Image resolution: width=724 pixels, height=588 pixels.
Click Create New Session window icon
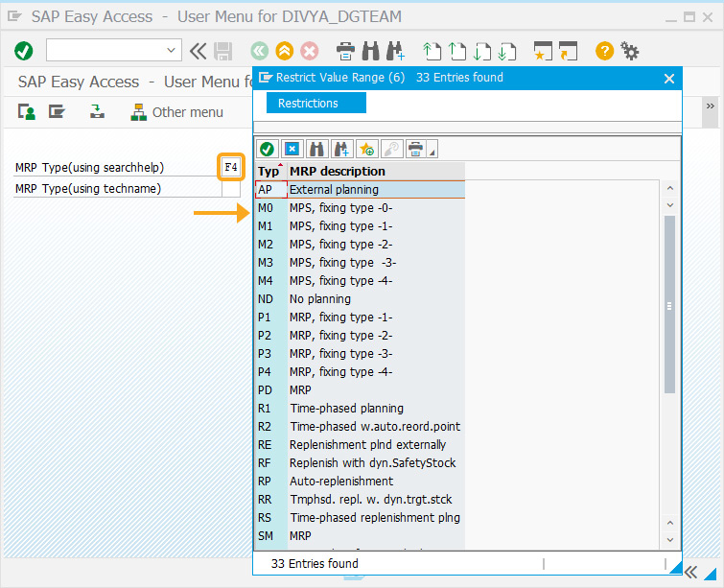point(543,51)
